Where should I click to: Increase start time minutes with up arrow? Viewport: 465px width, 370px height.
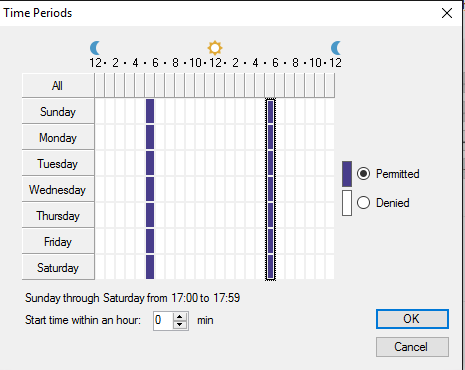[180, 317]
